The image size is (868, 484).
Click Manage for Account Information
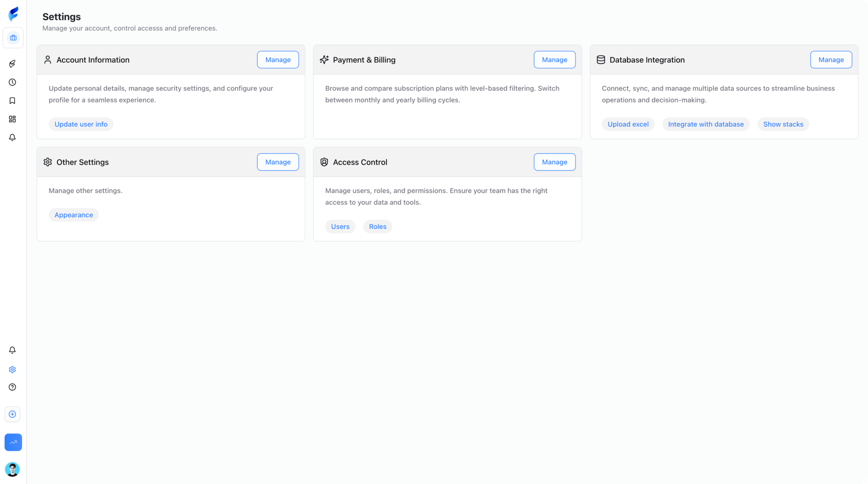tap(278, 60)
